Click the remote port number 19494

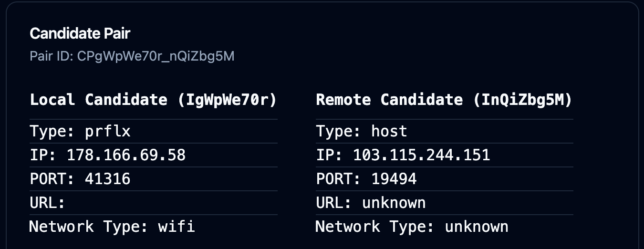click(x=394, y=179)
